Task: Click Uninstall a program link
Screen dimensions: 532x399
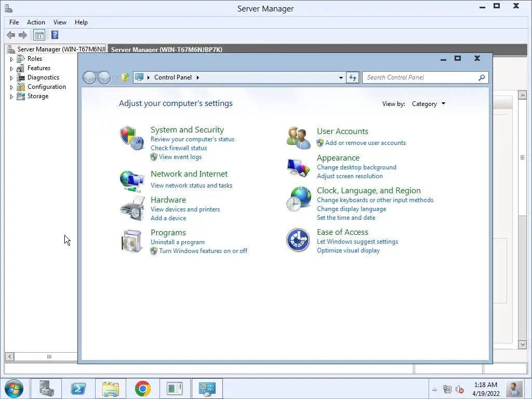Action: point(178,242)
